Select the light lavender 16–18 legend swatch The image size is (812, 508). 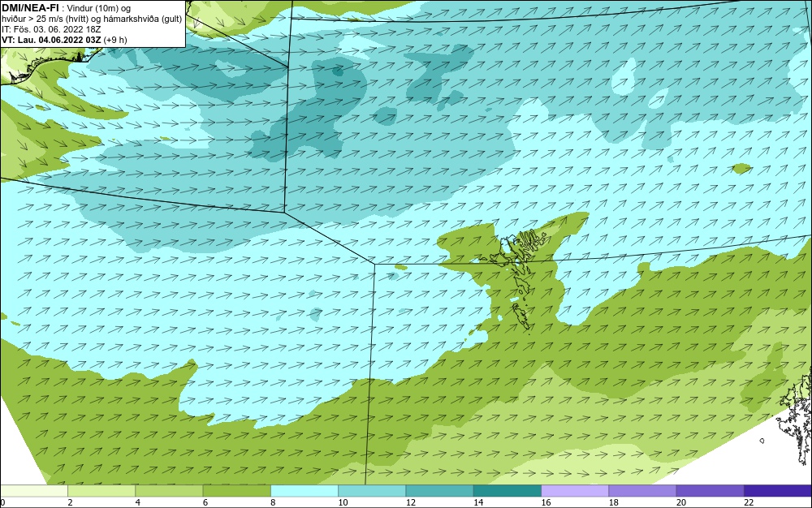pos(575,491)
